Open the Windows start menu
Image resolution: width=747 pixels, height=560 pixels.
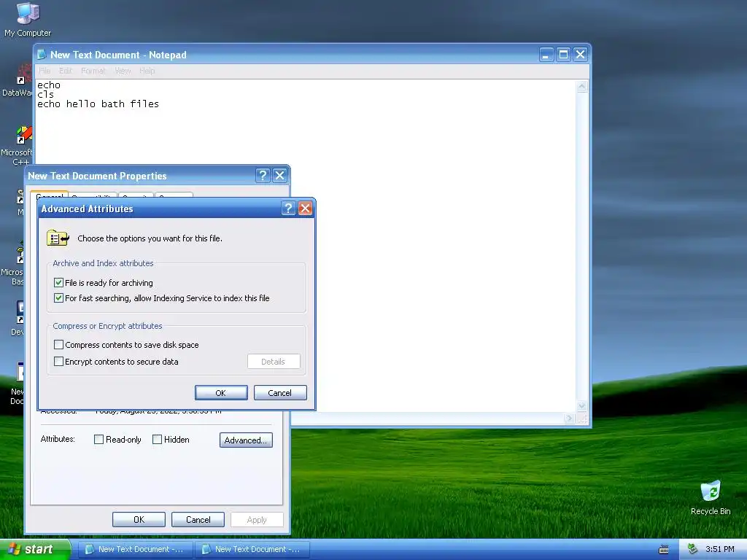point(35,549)
